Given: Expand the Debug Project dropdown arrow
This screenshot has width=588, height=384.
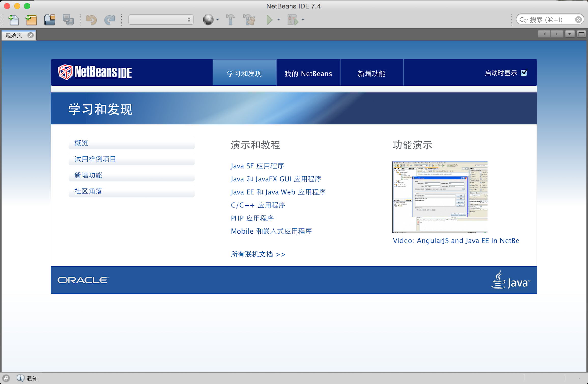Looking at the screenshot, I should point(303,20).
